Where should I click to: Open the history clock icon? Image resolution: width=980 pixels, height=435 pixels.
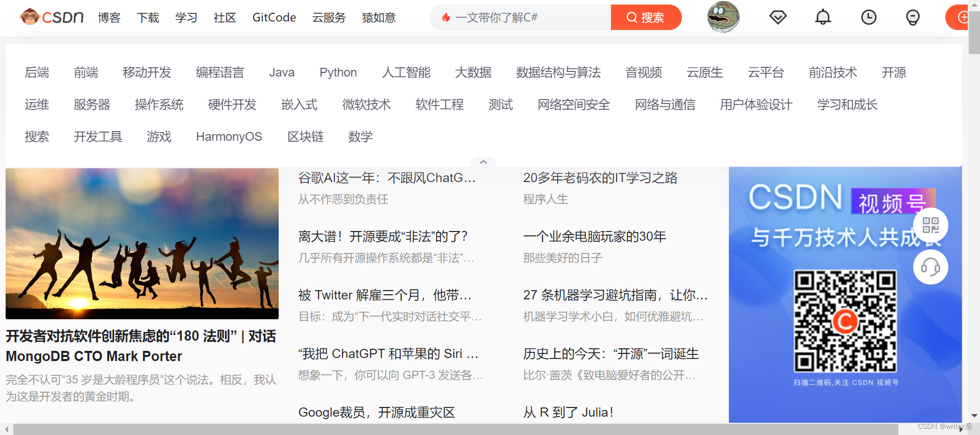tap(869, 17)
